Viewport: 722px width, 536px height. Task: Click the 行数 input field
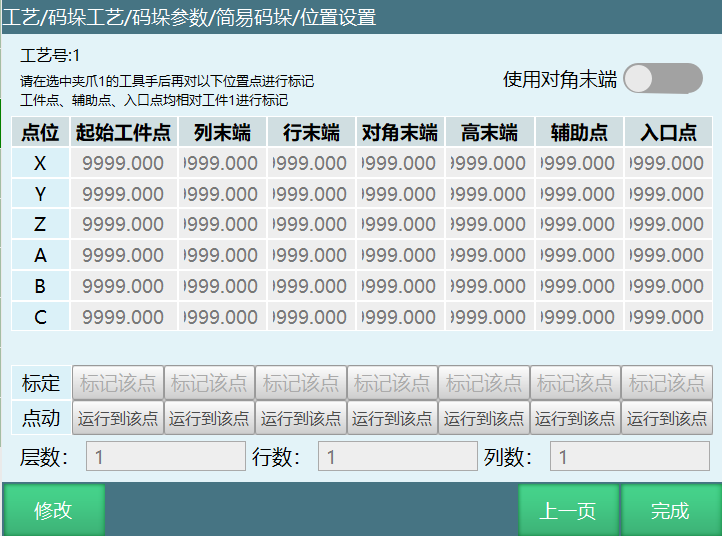point(397,457)
